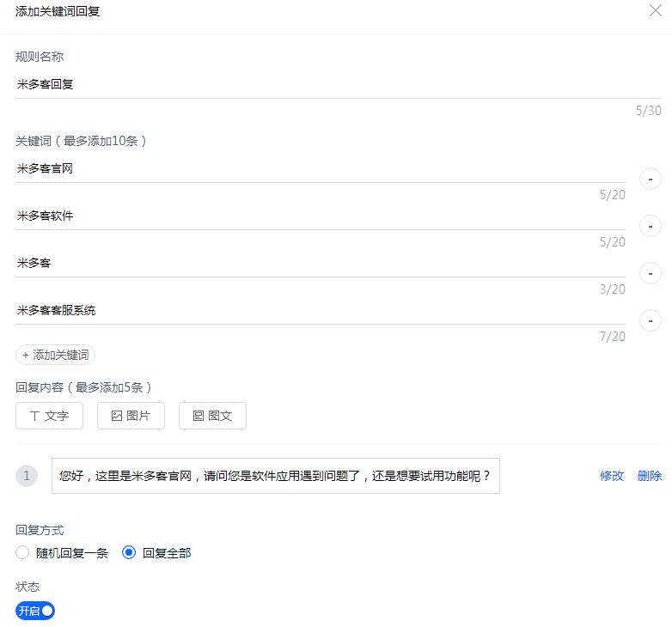Click the 回复内容（最多添加5条） label

(x=83, y=387)
